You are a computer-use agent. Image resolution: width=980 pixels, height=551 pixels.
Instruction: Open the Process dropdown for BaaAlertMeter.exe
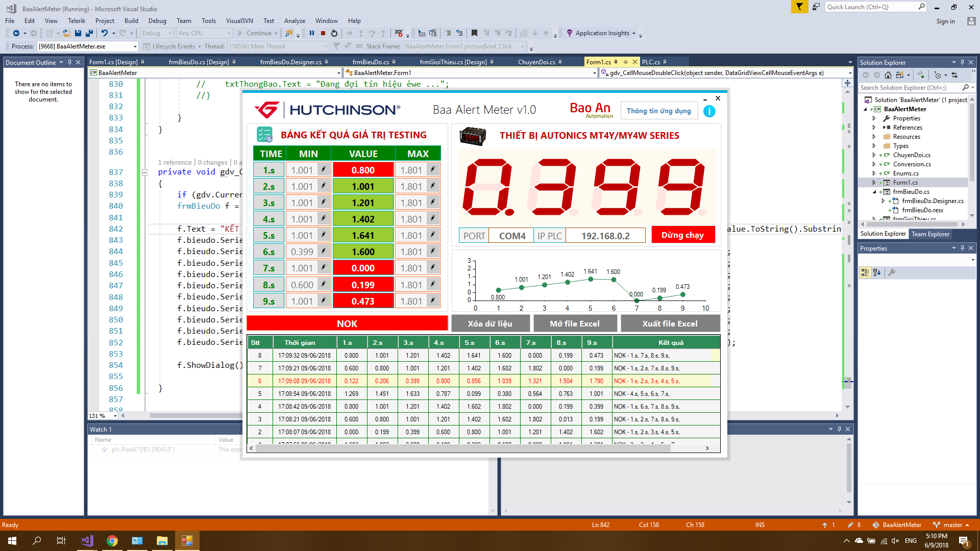click(x=135, y=46)
